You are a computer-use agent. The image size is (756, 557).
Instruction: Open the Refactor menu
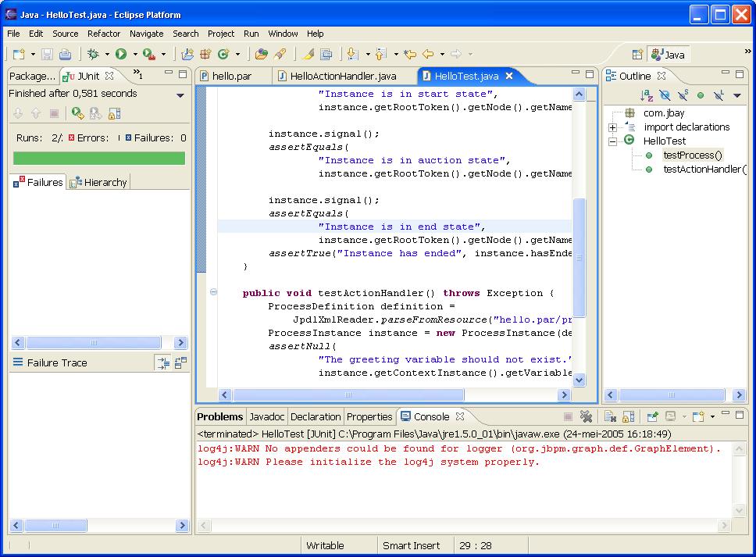[x=104, y=34]
